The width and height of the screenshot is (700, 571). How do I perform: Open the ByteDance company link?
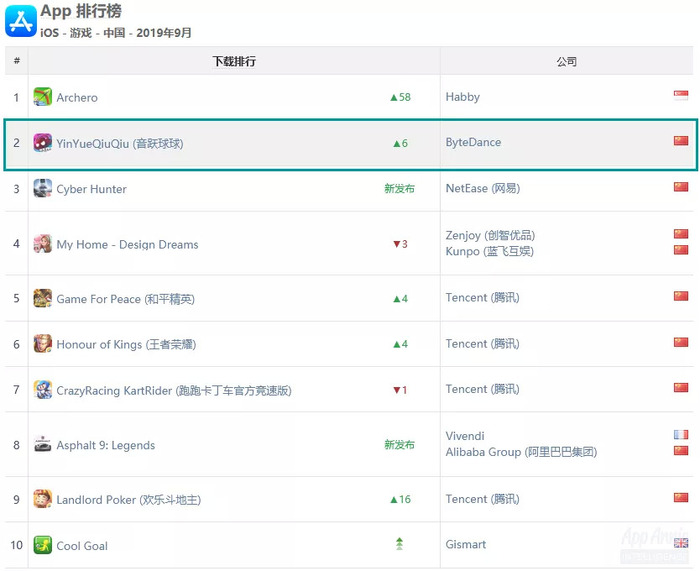473,142
